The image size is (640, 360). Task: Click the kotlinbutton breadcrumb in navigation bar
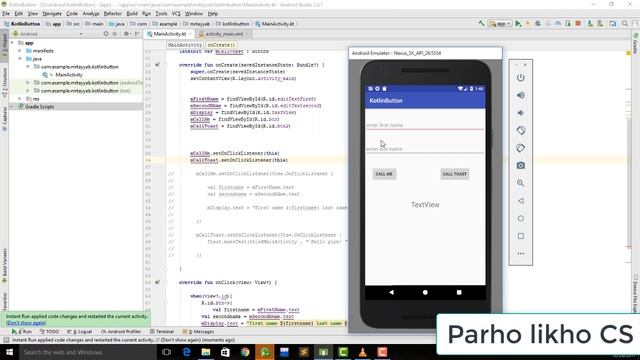coord(233,24)
